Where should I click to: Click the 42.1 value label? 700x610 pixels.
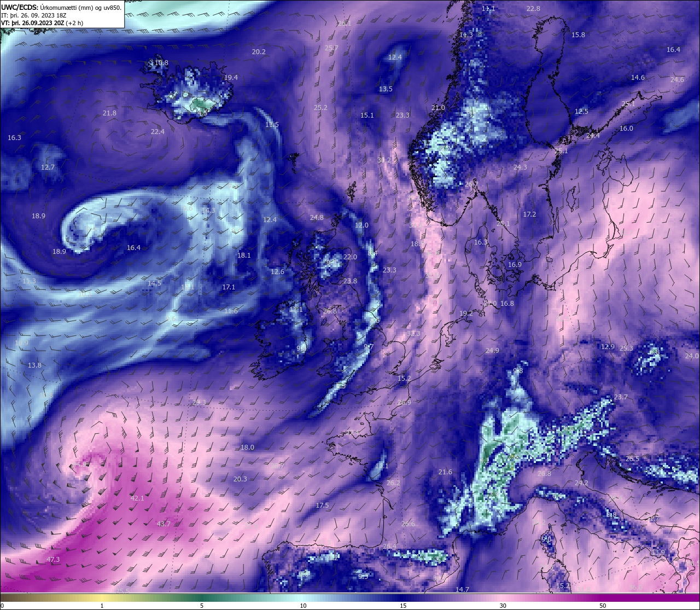[x=137, y=498]
